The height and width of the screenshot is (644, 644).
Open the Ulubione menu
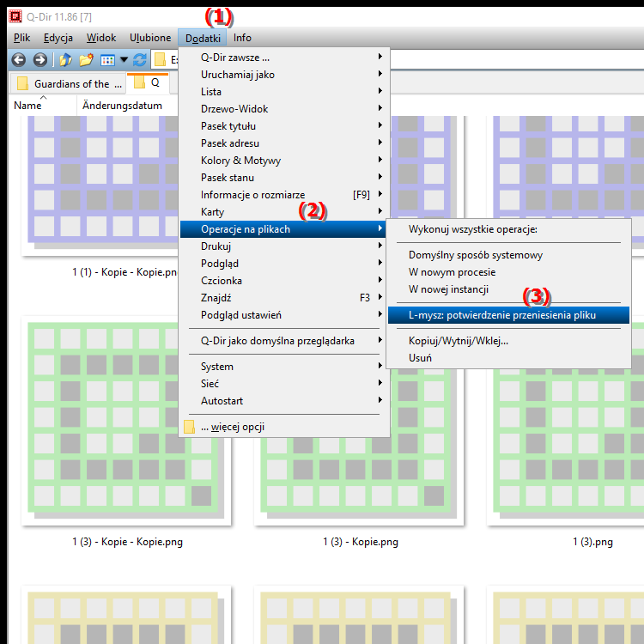(x=150, y=38)
